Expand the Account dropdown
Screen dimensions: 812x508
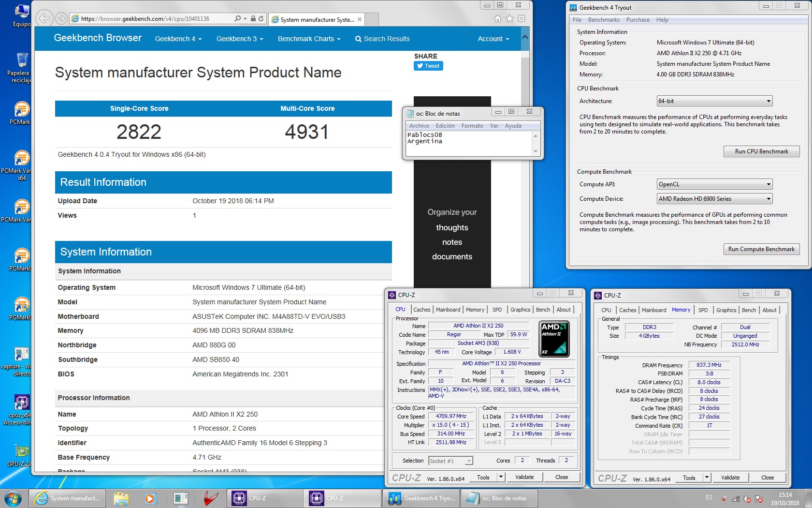[x=493, y=39]
